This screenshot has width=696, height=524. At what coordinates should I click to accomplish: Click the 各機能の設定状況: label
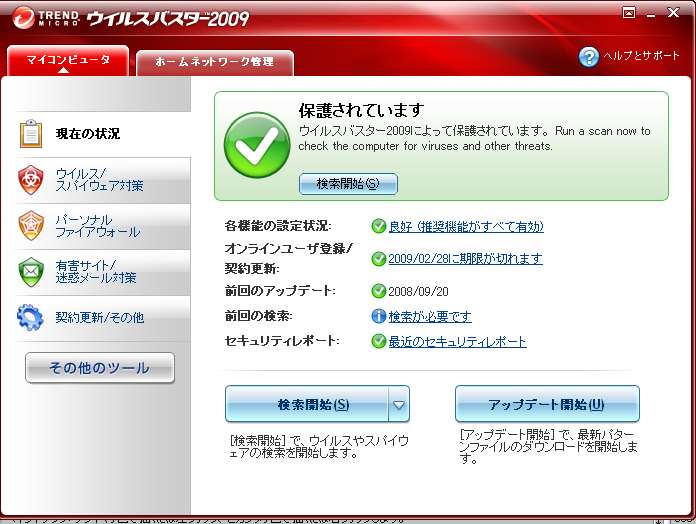pyautogui.click(x=278, y=226)
